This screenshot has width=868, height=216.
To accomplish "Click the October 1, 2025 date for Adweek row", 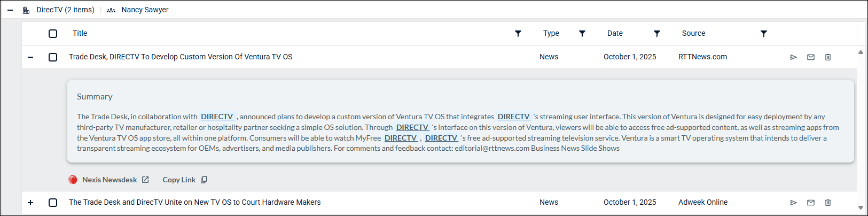I will point(630,202).
